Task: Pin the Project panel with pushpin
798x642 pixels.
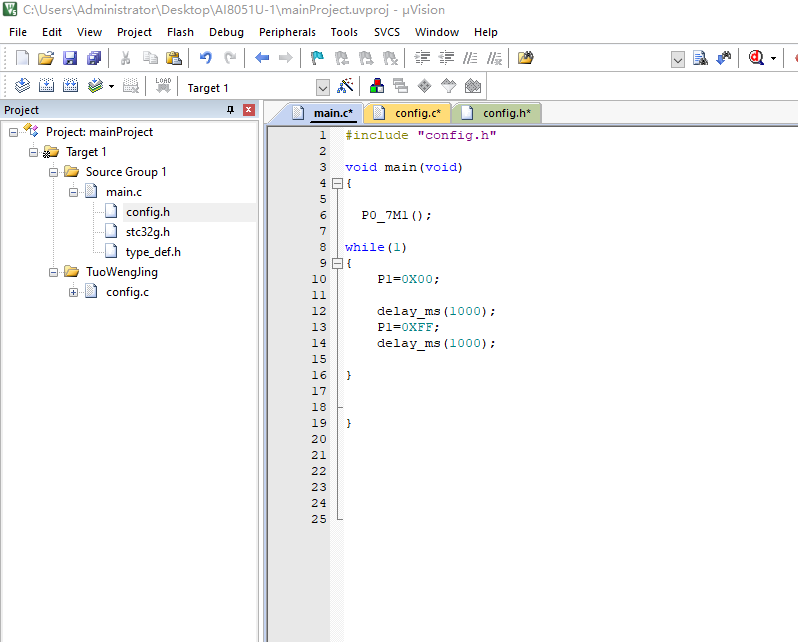Action: pos(231,110)
